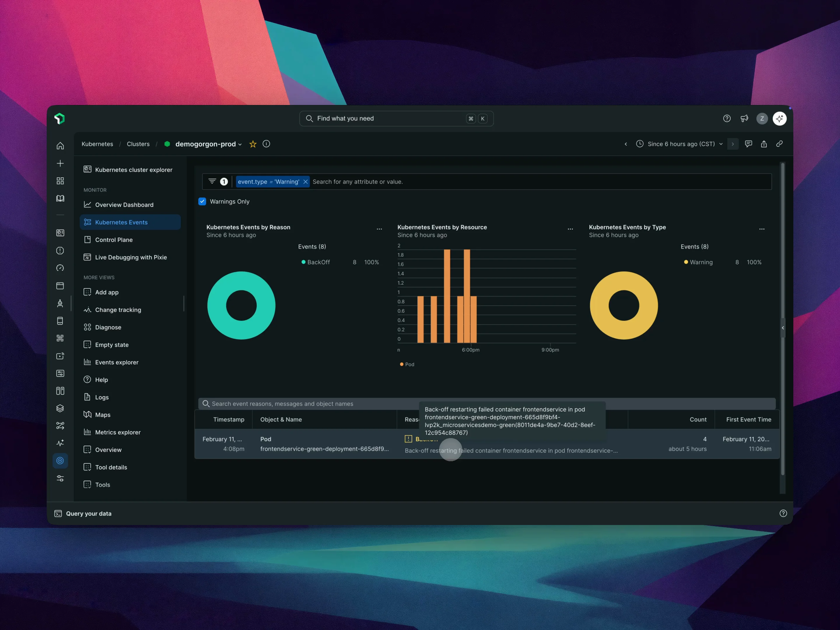Viewport: 840px width, 630px height.
Task: Open the announcements megaphone icon
Action: [x=744, y=118]
